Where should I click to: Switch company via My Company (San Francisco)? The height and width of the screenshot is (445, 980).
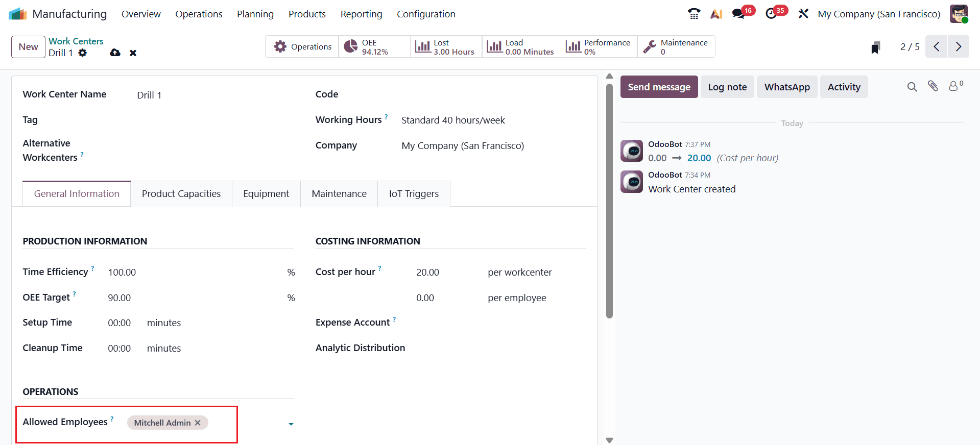pos(879,14)
